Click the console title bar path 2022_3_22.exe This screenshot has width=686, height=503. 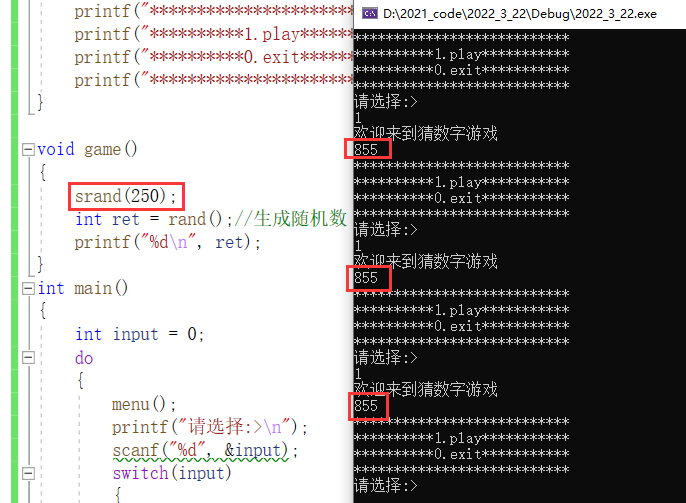click(x=520, y=14)
